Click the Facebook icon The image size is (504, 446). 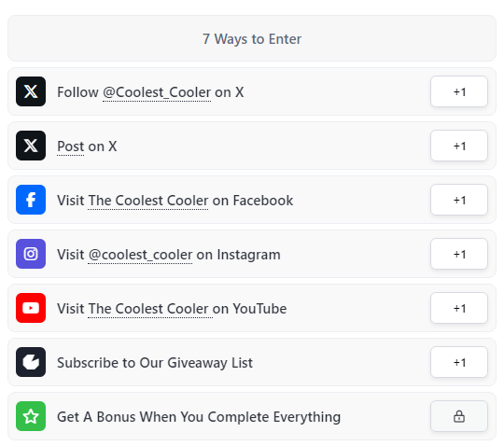[31, 200]
